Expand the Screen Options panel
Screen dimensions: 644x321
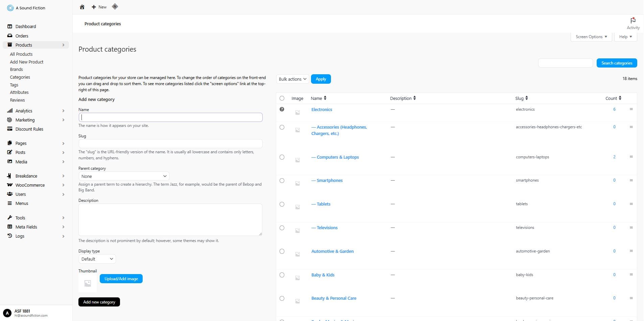click(x=591, y=36)
